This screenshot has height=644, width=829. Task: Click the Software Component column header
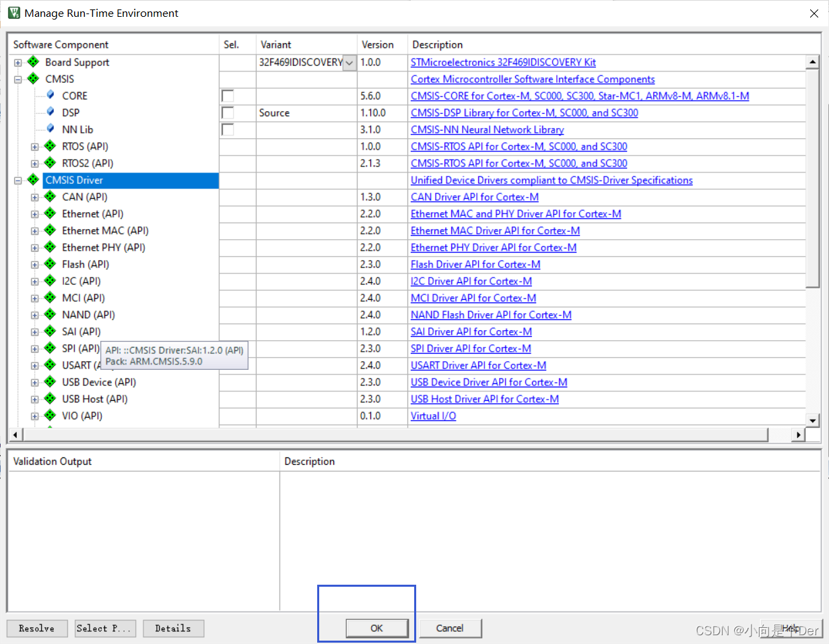(114, 44)
